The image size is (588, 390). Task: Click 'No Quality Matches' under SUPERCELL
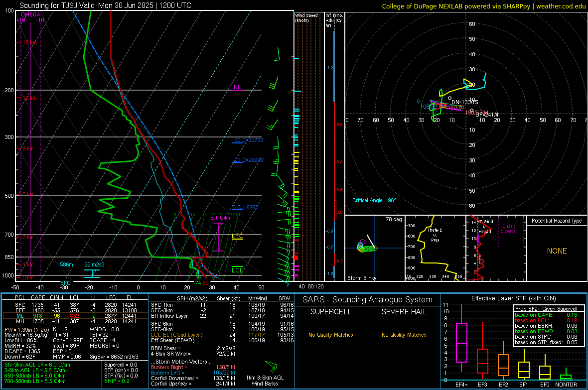click(331, 335)
